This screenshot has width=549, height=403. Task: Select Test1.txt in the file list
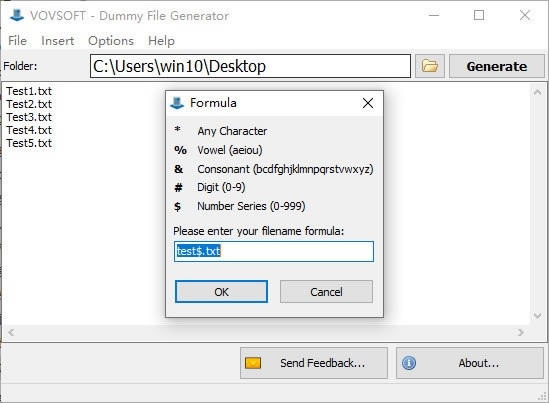pos(29,91)
